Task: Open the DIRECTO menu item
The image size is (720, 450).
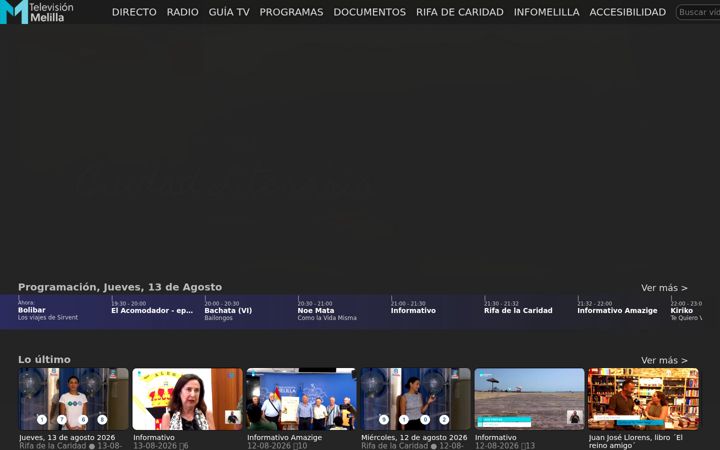Action: tap(134, 12)
